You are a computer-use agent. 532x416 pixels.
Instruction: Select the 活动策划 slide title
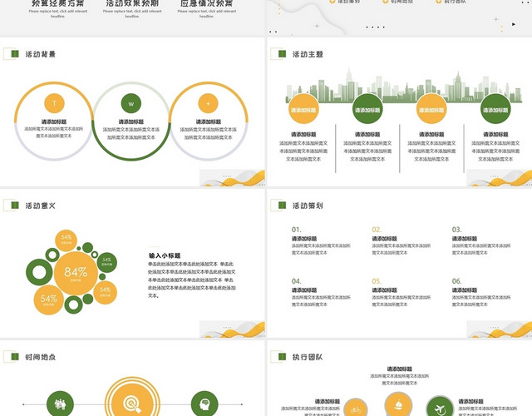tap(308, 206)
